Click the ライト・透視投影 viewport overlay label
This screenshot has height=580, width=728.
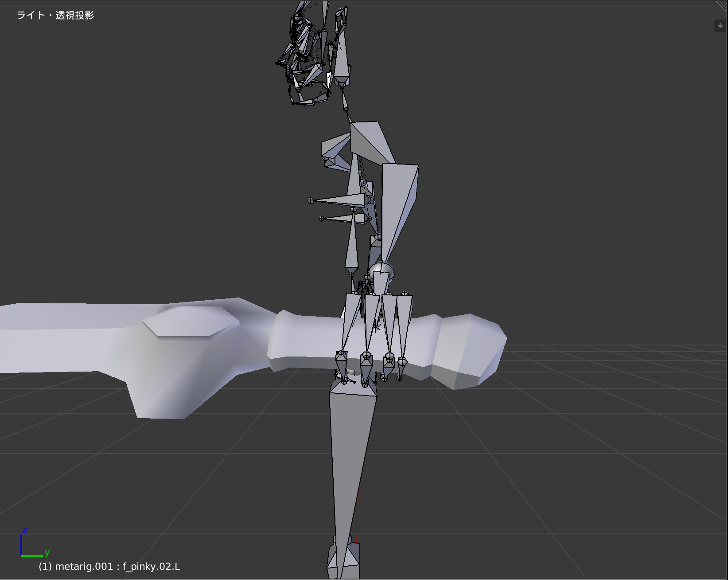click(56, 15)
